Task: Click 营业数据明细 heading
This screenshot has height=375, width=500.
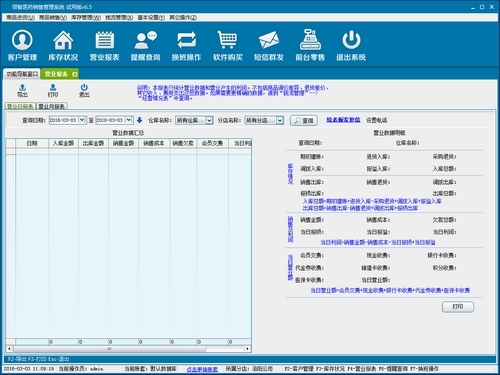Action: [389, 133]
